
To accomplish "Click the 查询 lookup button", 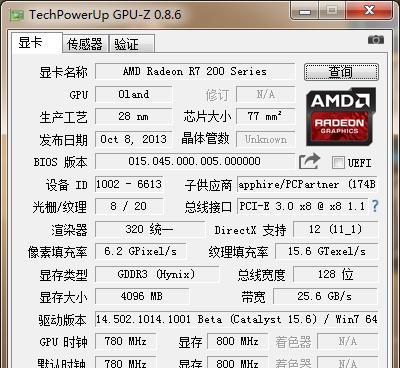I will [x=341, y=72].
